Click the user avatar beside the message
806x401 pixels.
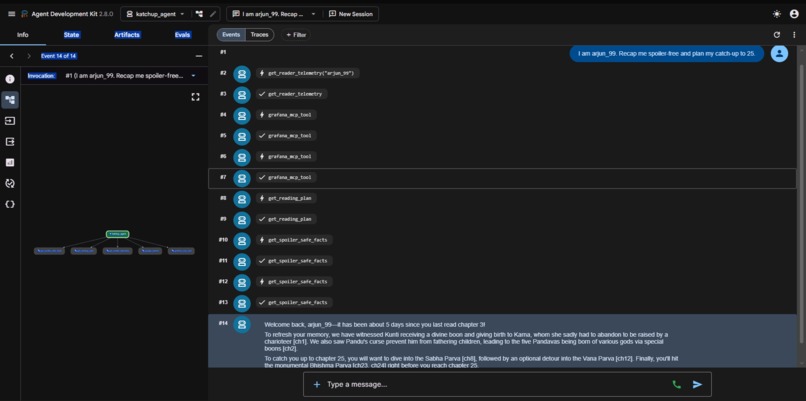point(779,53)
